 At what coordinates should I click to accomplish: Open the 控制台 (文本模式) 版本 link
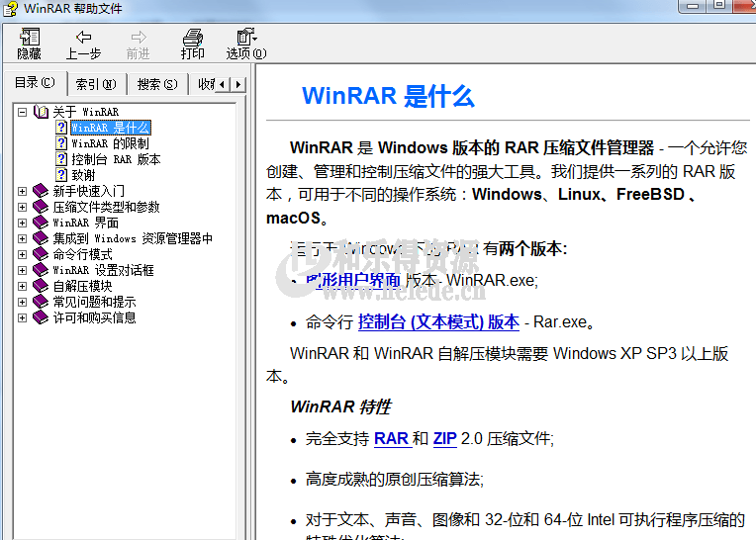point(438,321)
